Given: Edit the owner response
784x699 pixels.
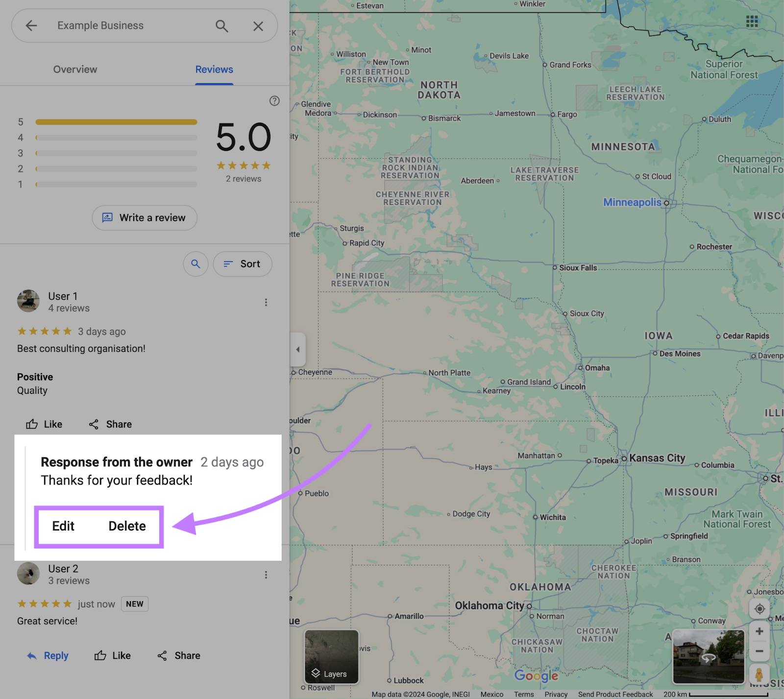Looking at the screenshot, I should click(63, 526).
